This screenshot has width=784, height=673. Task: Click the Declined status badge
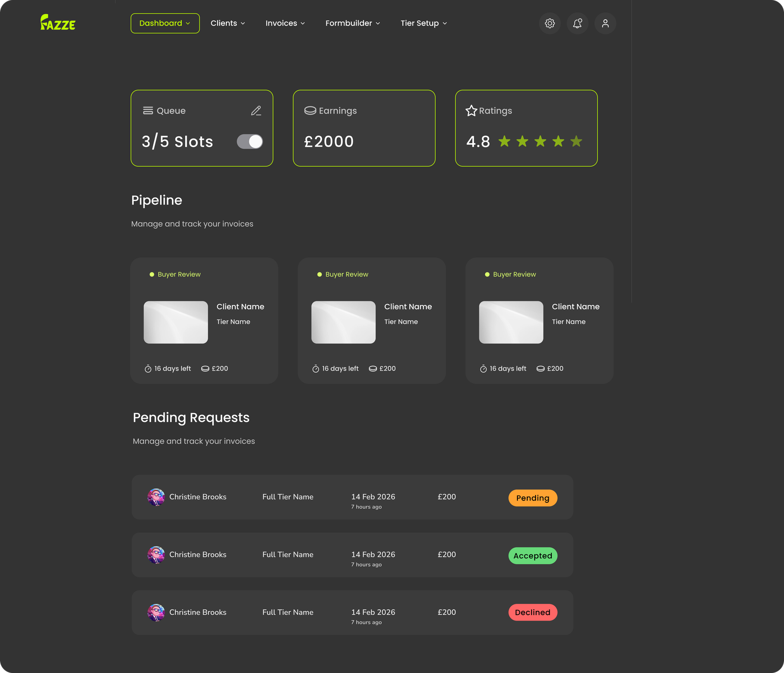(x=532, y=612)
